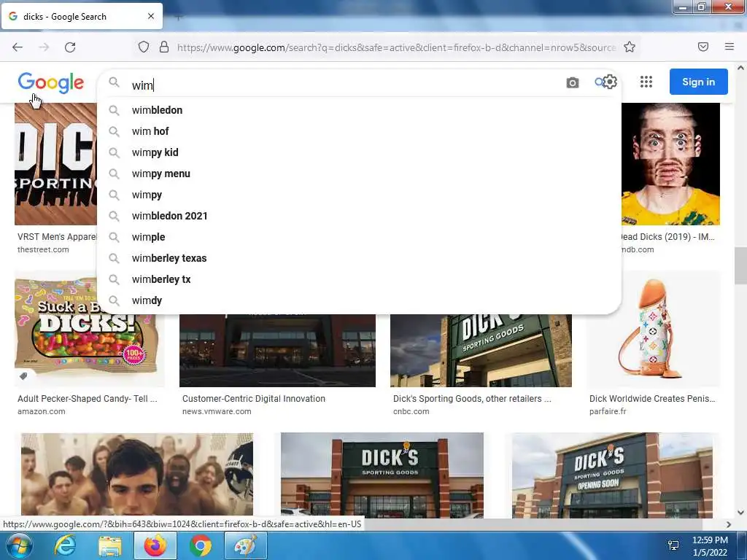Search by image with camera icon
The height and width of the screenshot is (560, 747).
click(x=573, y=83)
